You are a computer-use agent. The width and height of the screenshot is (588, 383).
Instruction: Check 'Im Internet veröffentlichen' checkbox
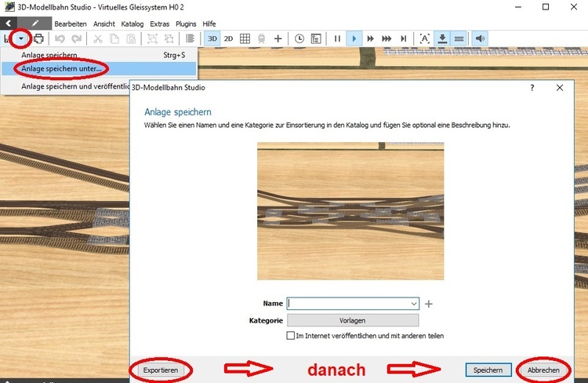[291, 335]
